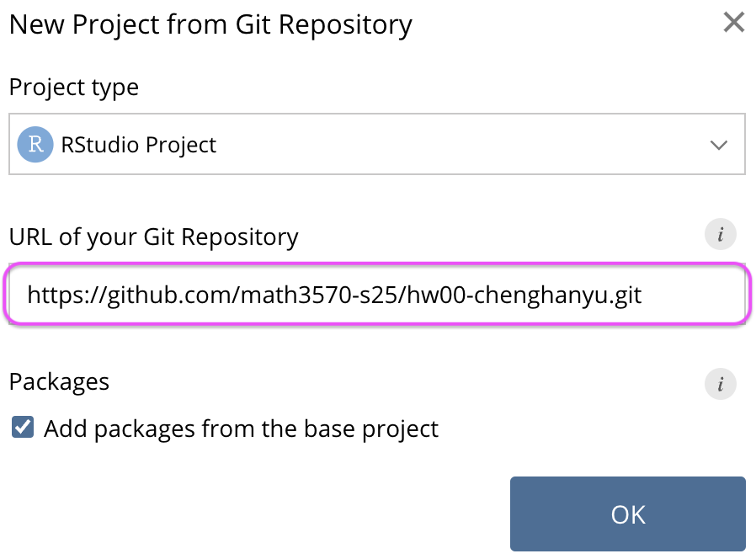Select the RStudio Project option text
Image resolution: width=756 pixels, height=559 pixels.
(138, 145)
